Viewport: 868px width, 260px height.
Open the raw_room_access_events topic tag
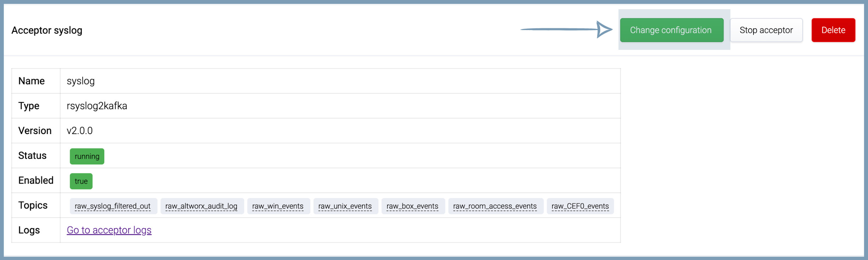click(x=495, y=206)
